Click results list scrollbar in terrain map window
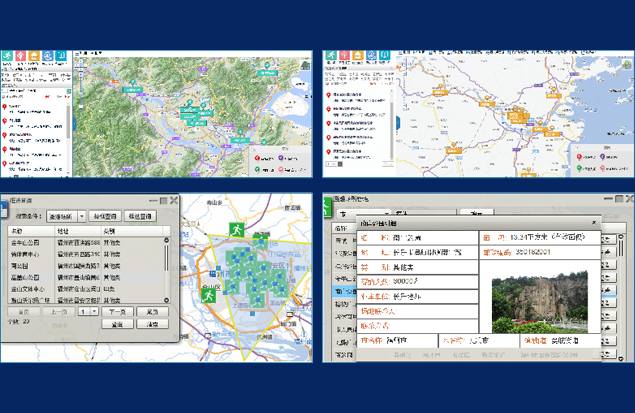 pos(68,121)
